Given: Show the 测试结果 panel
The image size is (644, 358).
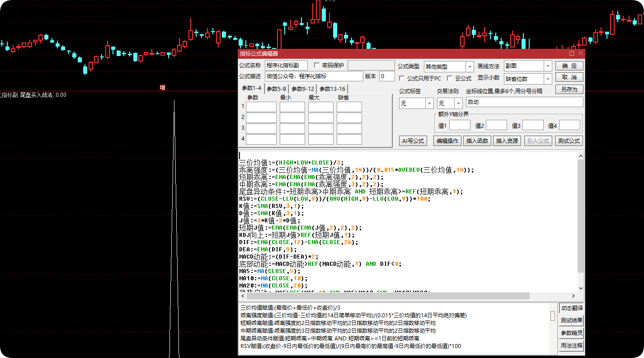Looking at the screenshot, I should (572, 320).
